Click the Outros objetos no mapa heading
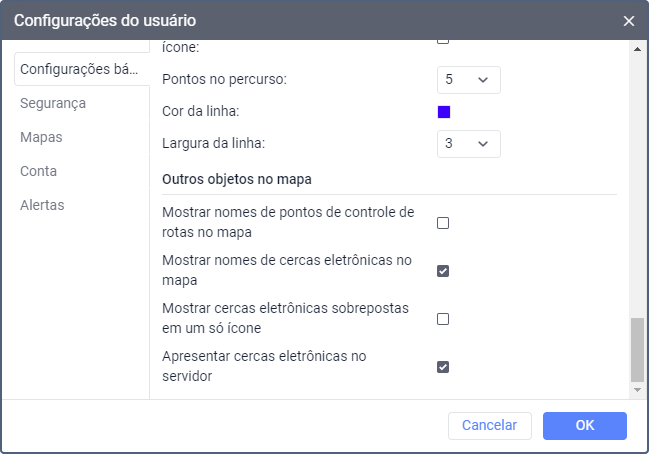 [x=237, y=180]
